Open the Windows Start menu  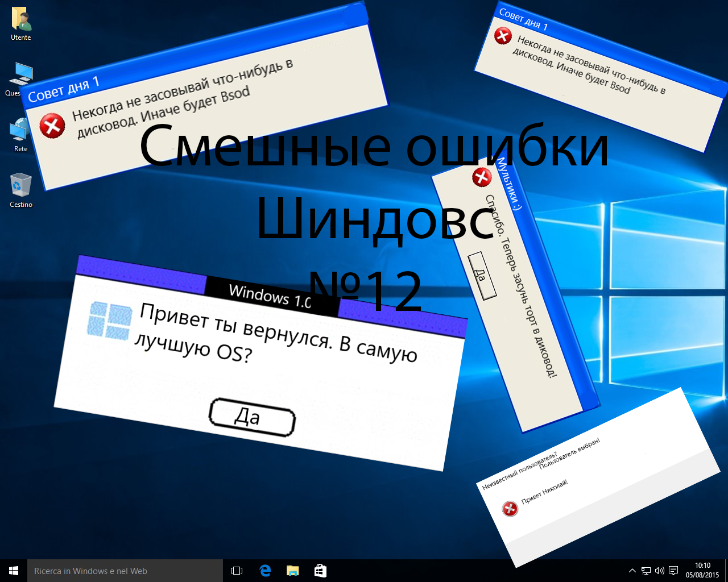coord(14,571)
